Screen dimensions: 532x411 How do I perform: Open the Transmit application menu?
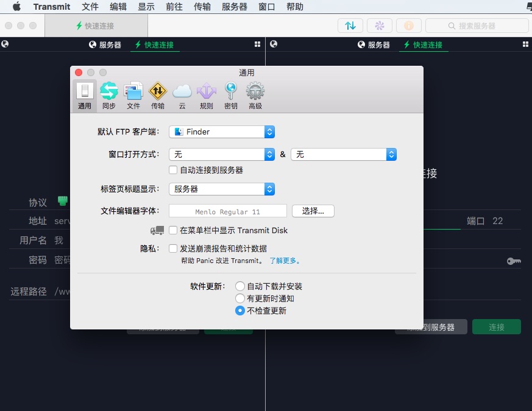[x=52, y=7]
